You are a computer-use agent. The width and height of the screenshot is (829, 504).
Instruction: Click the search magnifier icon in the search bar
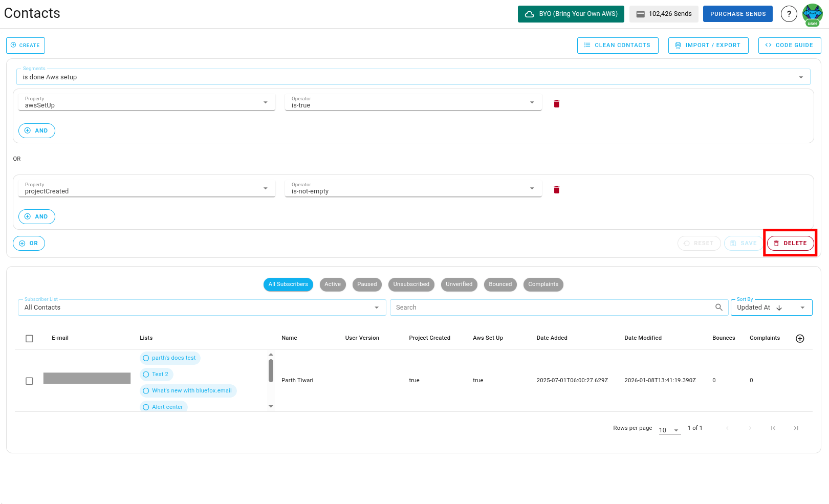pyautogui.click(x=719, y=307)
